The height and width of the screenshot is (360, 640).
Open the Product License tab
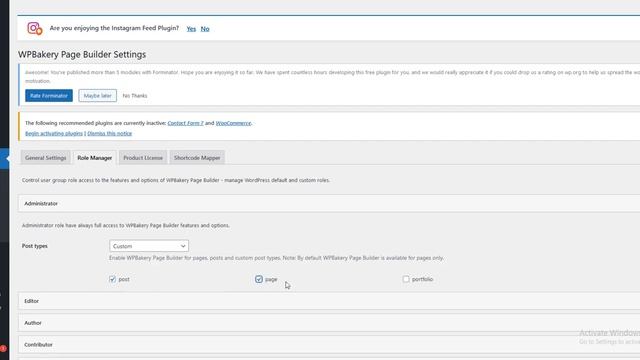point(143,158)
